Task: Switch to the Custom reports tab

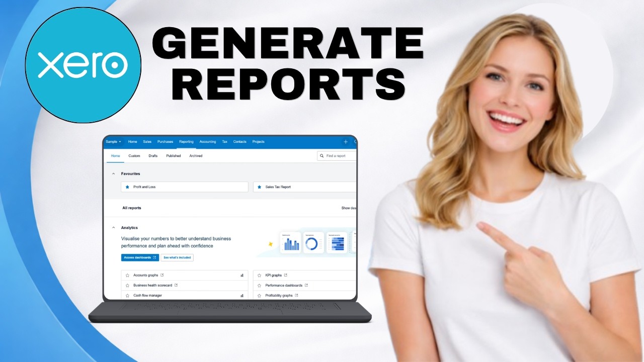Action: pos(134,156)
